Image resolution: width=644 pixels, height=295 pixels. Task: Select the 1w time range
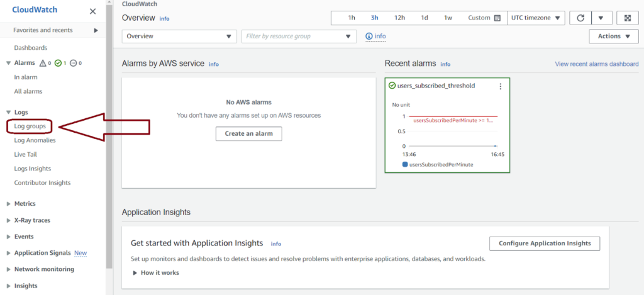tap(448, 18)
